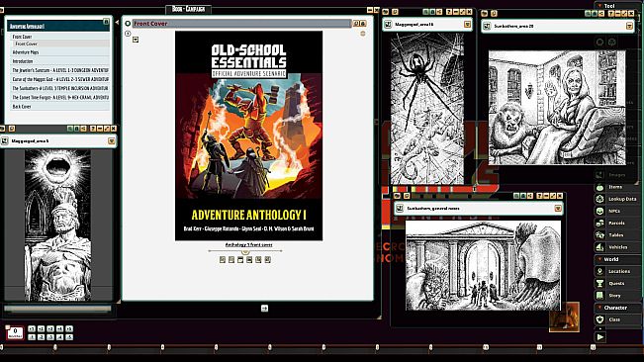Select highlighted Front Cover page entry
Screen dimensions: 644x362
(60, 44)
